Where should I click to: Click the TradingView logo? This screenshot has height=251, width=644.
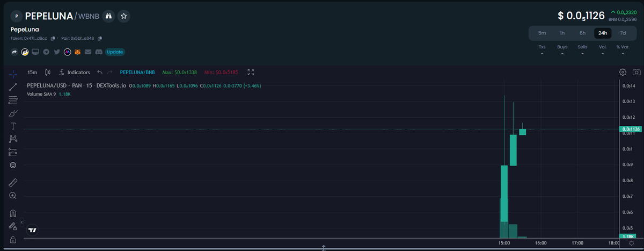point(32,230)
